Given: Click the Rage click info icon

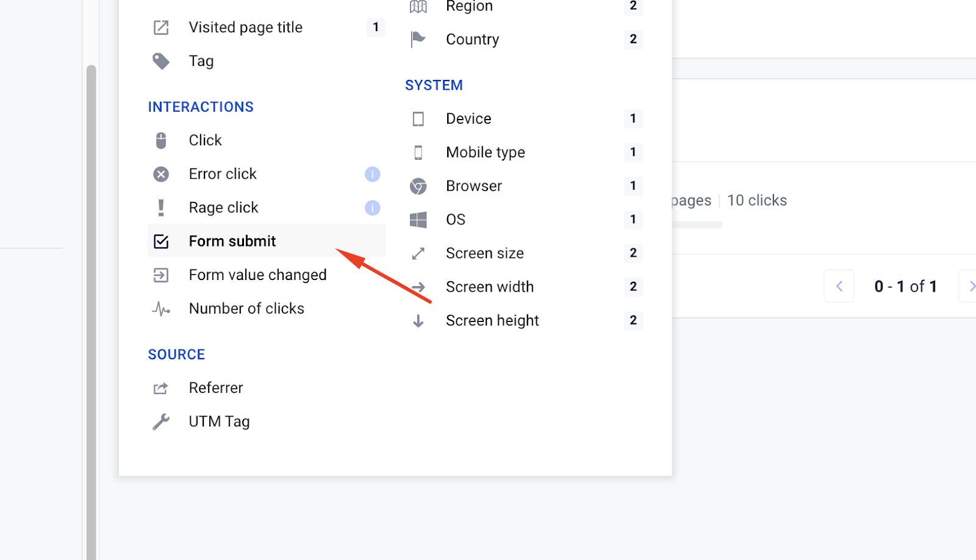Looking at the screenshot, I should 372,208.
